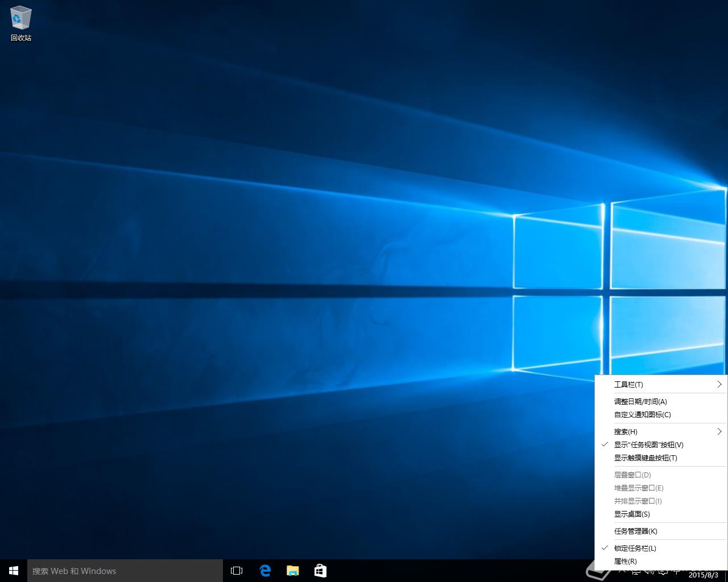The width and height of the screenshot is (728, 582).
Task: Open the 回收站 Recycle Bin desktop icon
Action: (x=21, y=24)
